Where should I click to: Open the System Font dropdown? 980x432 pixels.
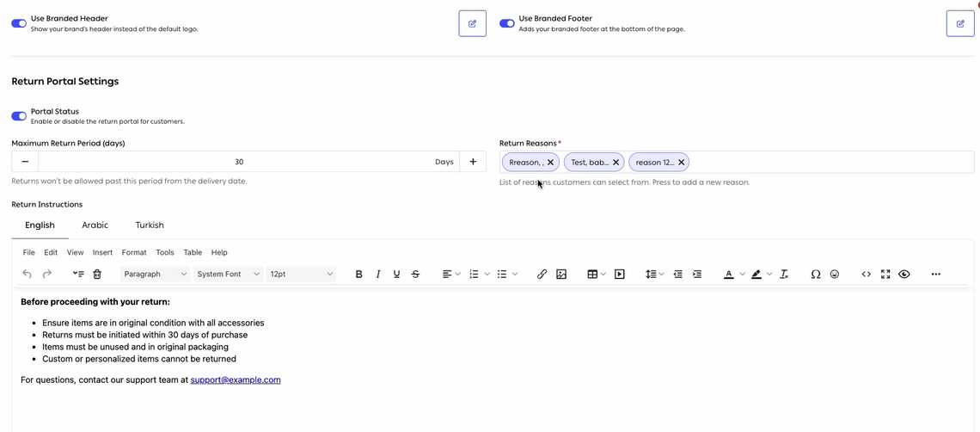(228, 275)
